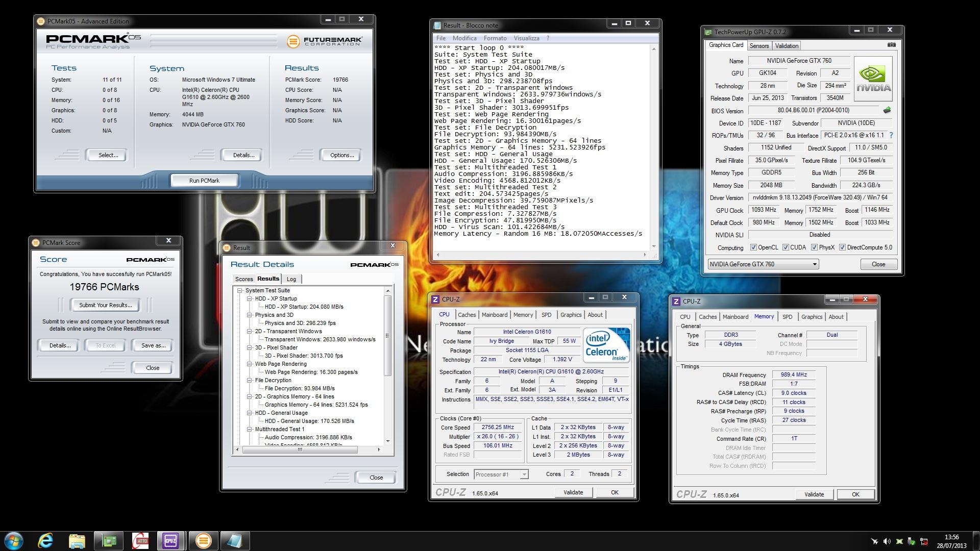
Task: Switch to Scores tab in Result Details
Action: point(244,279)
